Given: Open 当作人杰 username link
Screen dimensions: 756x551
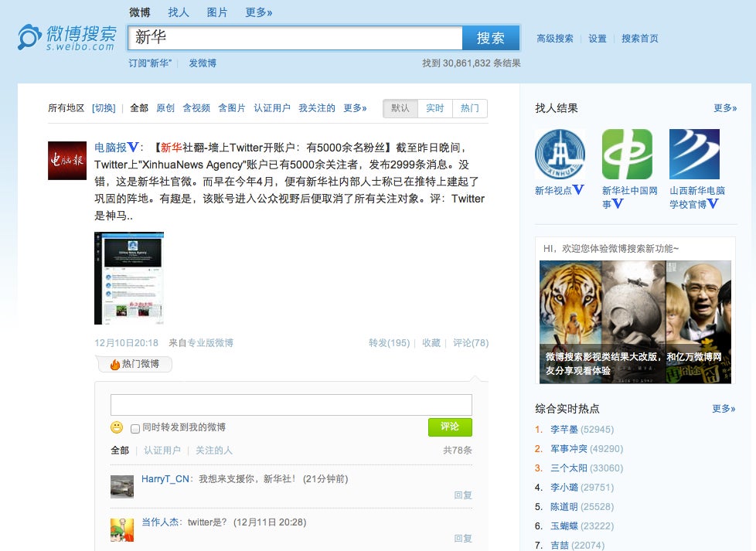Looking at the screenshot, I should pos(159,522).
